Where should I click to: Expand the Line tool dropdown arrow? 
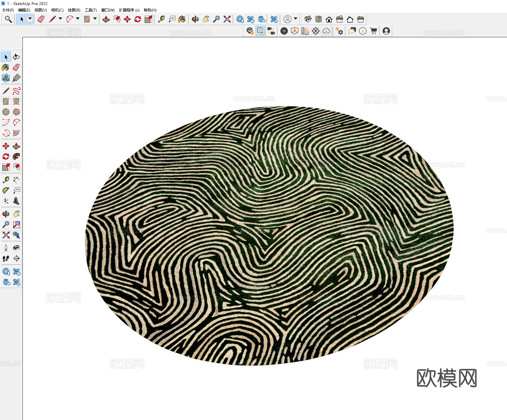pos(60,19)
